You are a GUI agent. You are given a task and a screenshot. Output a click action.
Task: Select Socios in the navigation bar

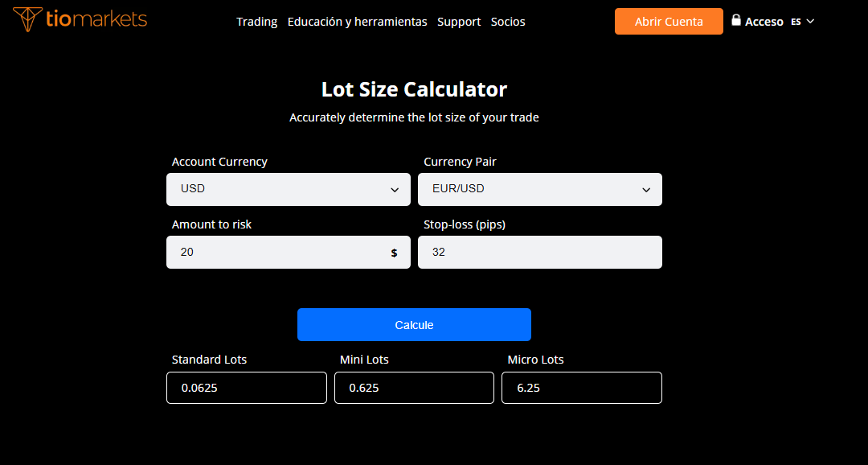click(x=508, y=22)
